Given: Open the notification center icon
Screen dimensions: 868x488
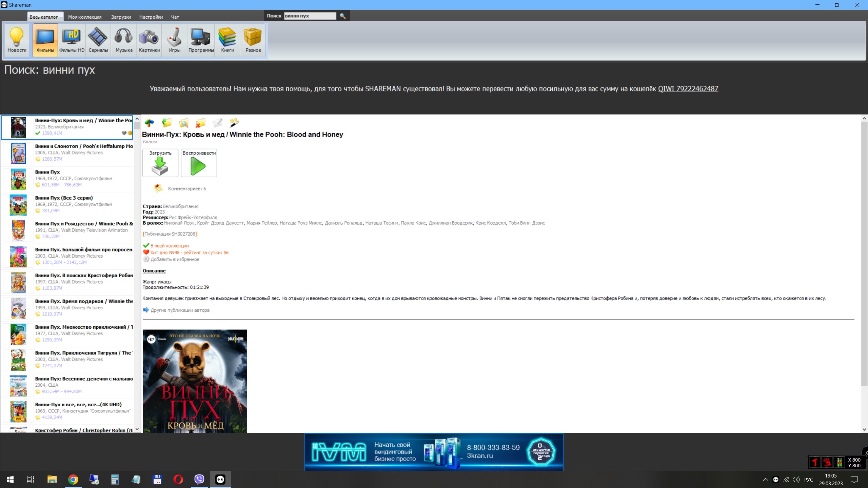Looking at the screenshot, I should [854, 480].
